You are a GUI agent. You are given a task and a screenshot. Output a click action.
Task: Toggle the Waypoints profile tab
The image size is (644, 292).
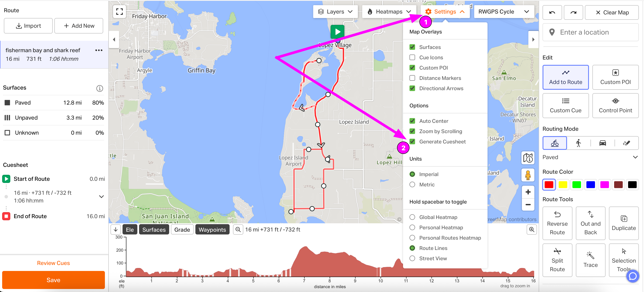[212, 229]
